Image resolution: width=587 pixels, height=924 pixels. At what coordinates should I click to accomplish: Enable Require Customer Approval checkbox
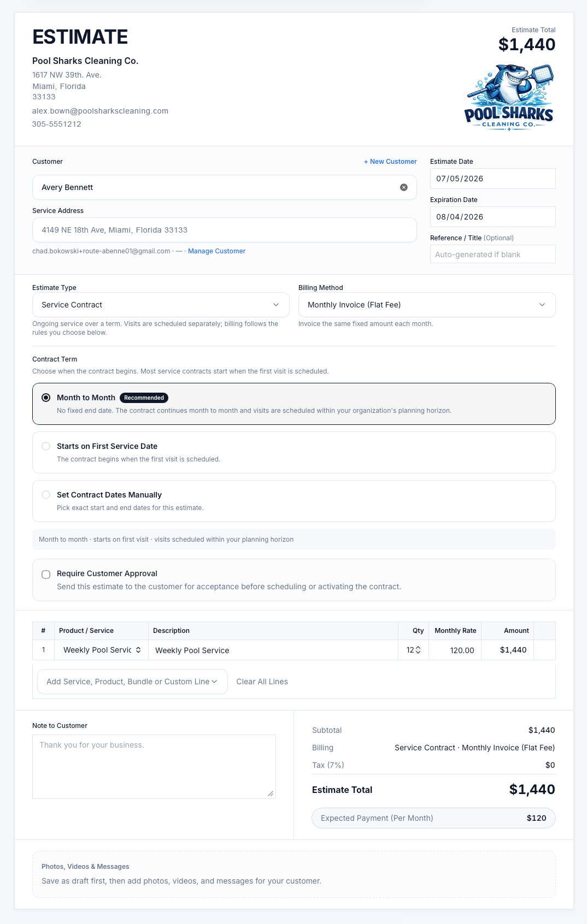(x=46, y=574)
